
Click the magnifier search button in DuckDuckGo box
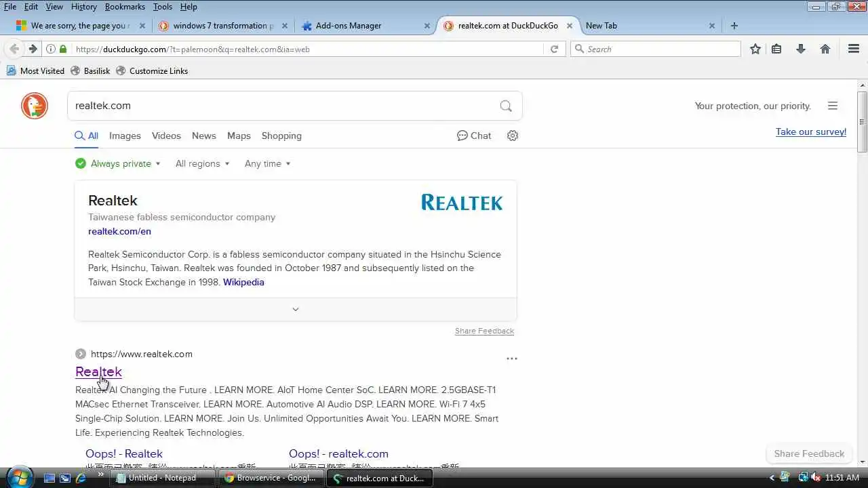pyautogui.click(x=506, y=106)
